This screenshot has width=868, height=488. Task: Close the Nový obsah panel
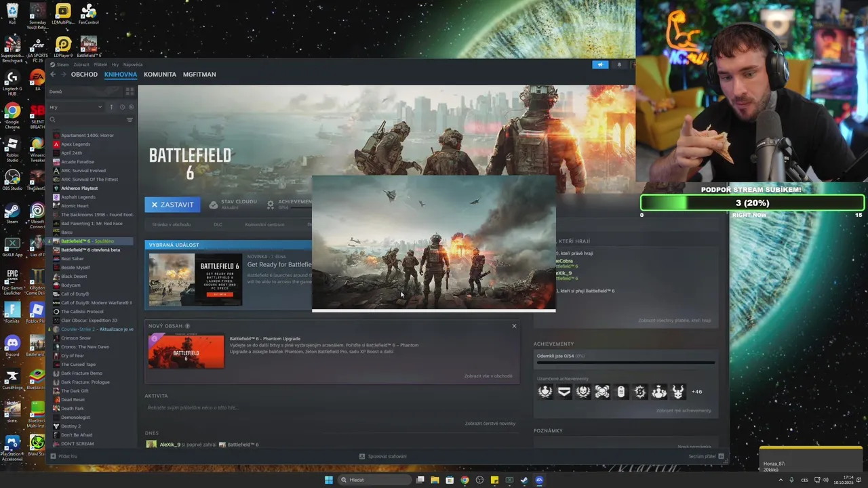pos(514,326)
